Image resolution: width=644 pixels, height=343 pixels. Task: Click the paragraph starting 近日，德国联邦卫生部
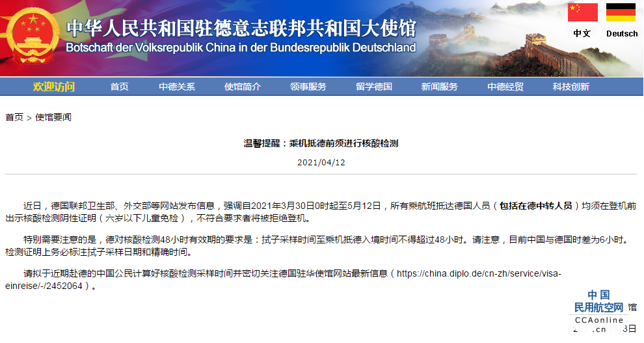click(x=321, y=212)
